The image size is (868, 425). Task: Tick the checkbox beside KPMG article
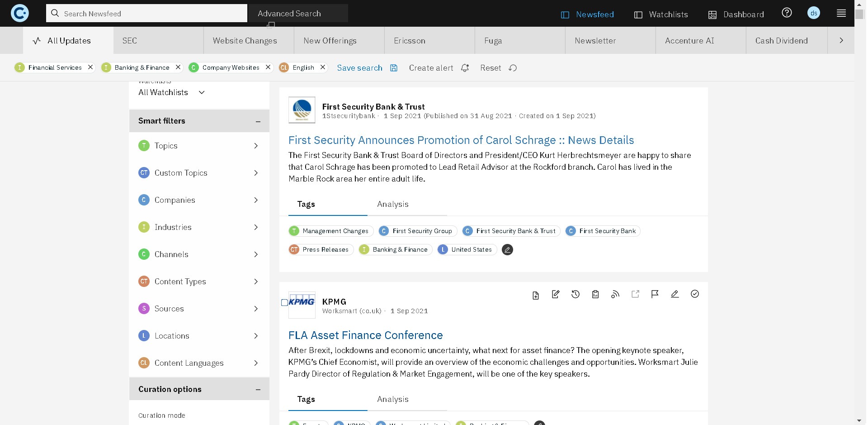click(284, 303)
